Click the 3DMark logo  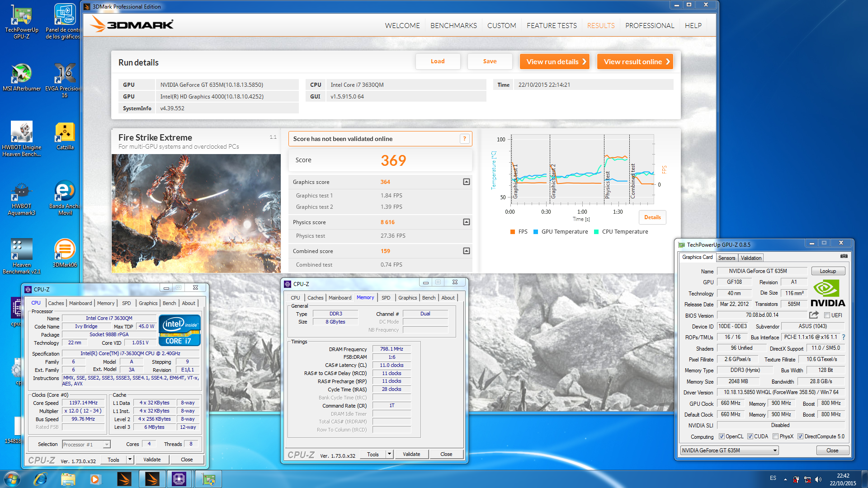point(132,24)
